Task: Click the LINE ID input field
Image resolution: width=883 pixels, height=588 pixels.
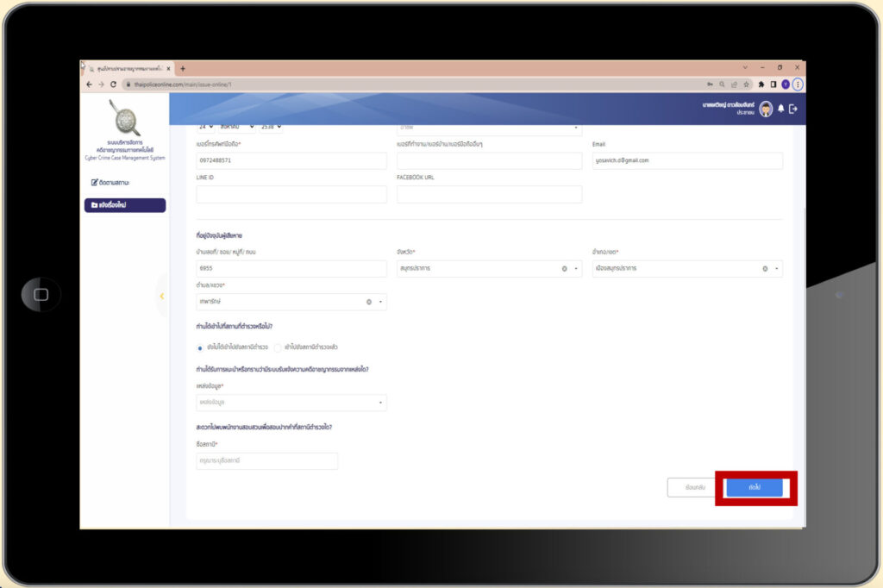Action: coord(291,194)
